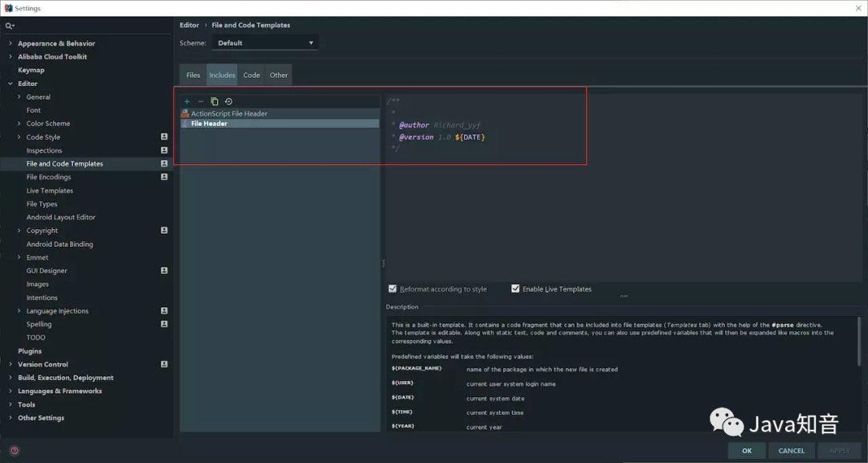
Task: Open the Files tab
Action: [x=193, y=74]
